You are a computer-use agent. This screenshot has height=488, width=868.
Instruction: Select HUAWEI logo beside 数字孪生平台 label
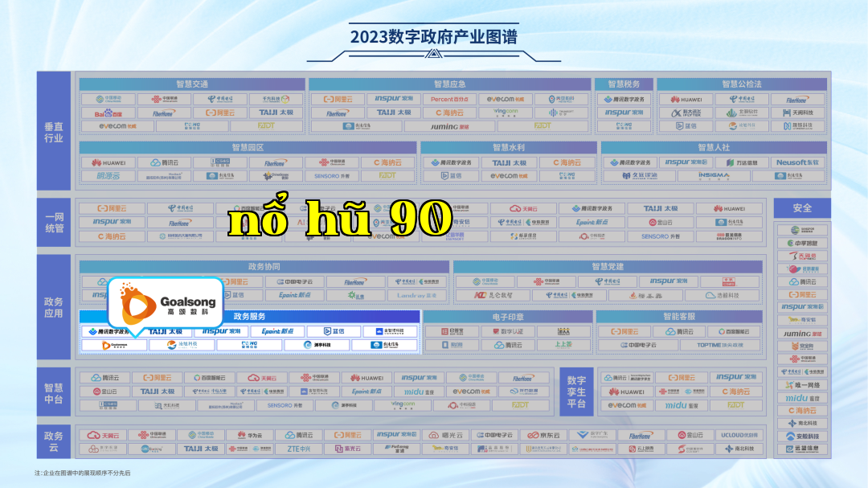627,392
